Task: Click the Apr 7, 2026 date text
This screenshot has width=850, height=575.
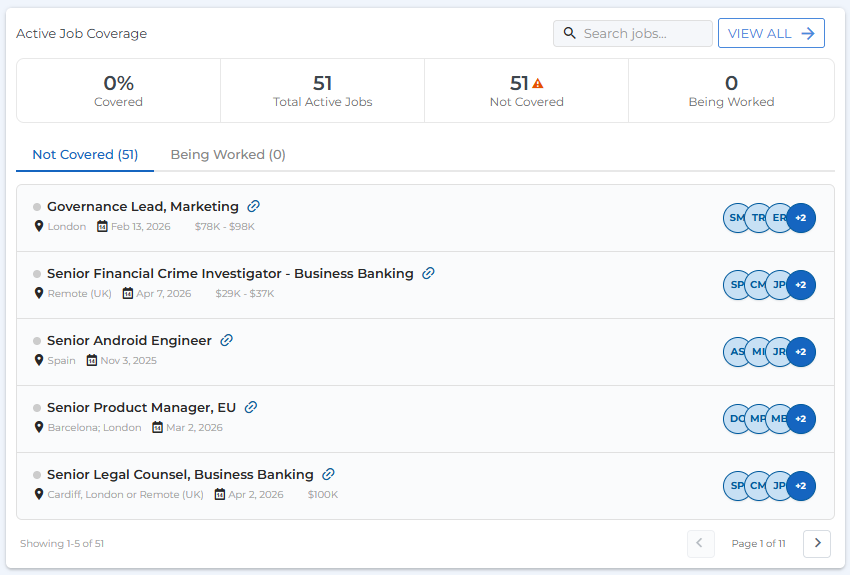Action: (x=164, y=294)
